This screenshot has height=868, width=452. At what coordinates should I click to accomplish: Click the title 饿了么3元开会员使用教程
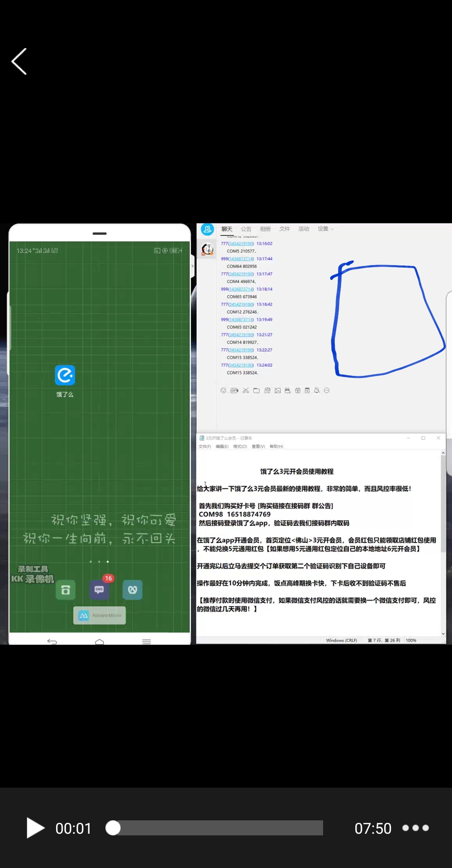click(297, 472)
